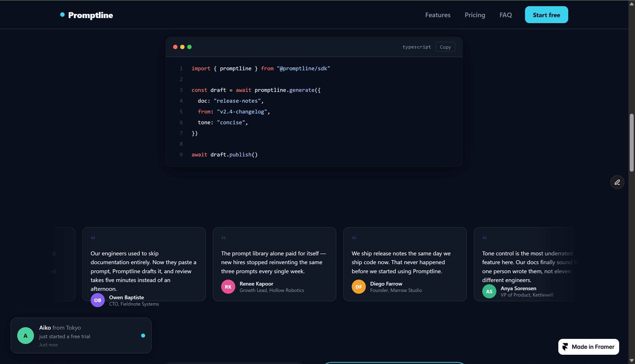Click the DF avatar of Diego Farrow
The width and height of the screenshot is (635, 364).
359,286
